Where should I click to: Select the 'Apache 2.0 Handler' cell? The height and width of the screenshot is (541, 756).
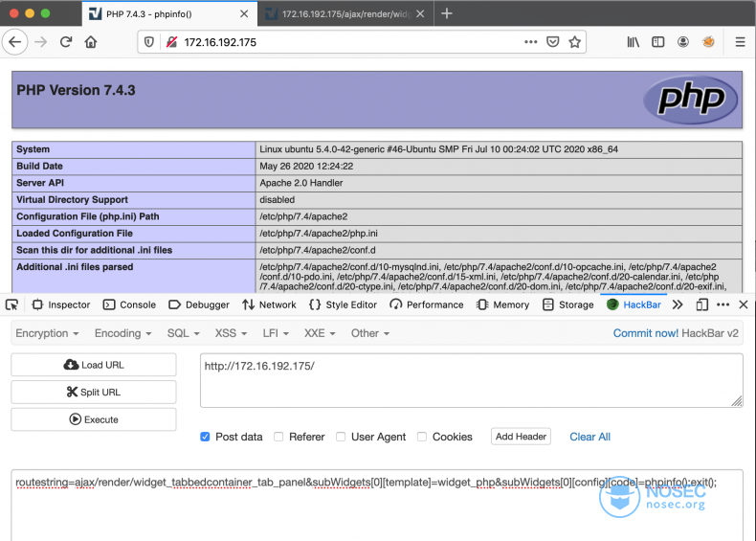(x=499, y=183)
